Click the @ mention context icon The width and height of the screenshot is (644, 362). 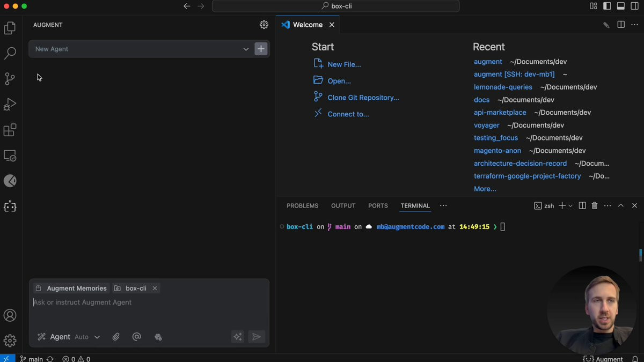137,337
